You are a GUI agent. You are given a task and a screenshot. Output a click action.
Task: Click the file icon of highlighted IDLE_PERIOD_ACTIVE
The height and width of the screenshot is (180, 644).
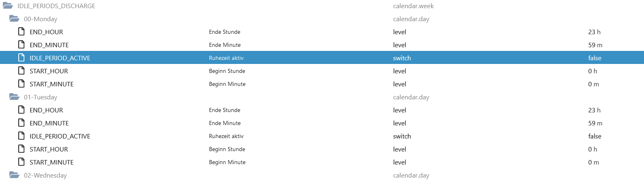(22, 57)
